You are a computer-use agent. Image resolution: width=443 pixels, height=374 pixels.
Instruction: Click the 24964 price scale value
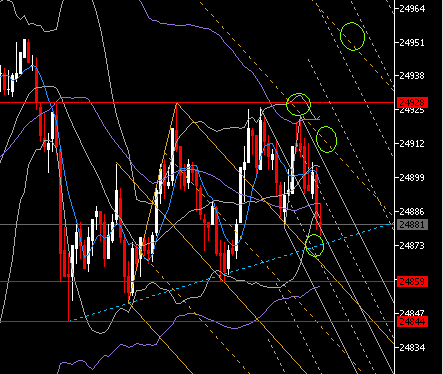coord(412,9)
